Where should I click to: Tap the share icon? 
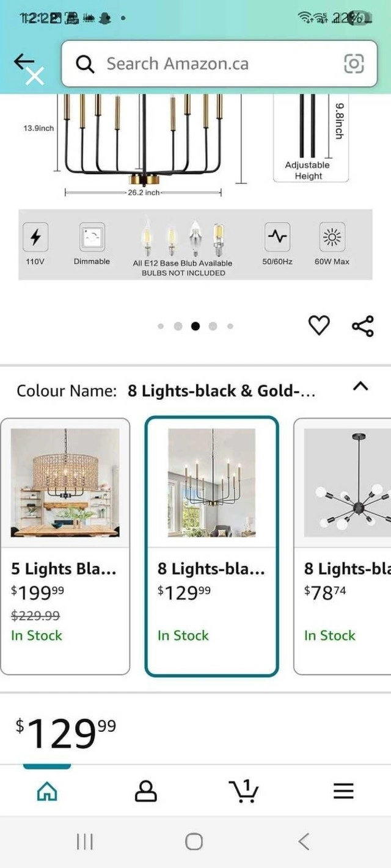362,326
